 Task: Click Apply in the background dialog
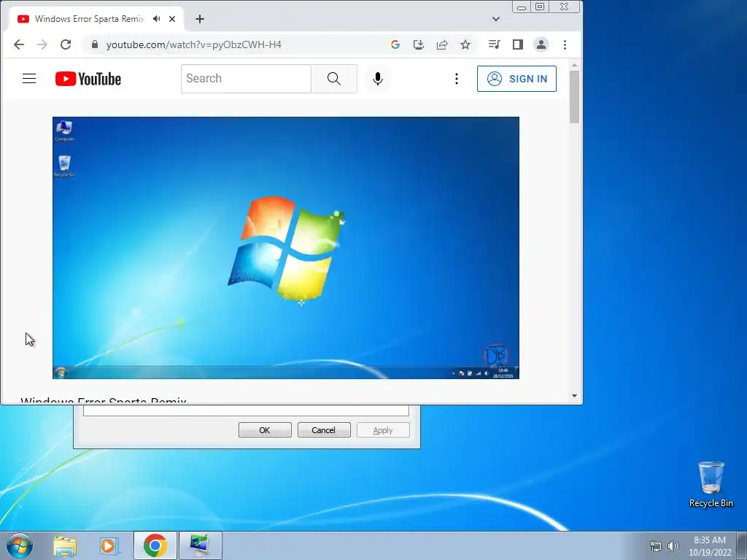pos(383,430)
